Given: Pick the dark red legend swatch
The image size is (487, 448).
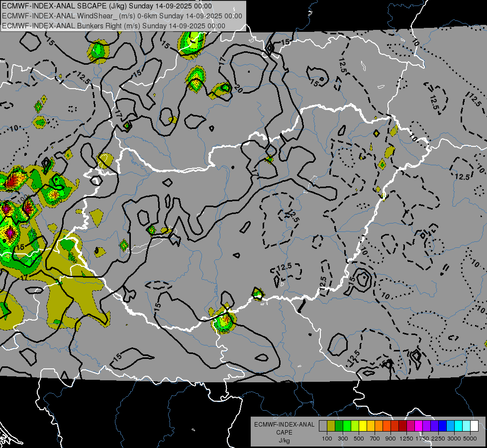Looking at the screenshot, I should pos(403,426).
